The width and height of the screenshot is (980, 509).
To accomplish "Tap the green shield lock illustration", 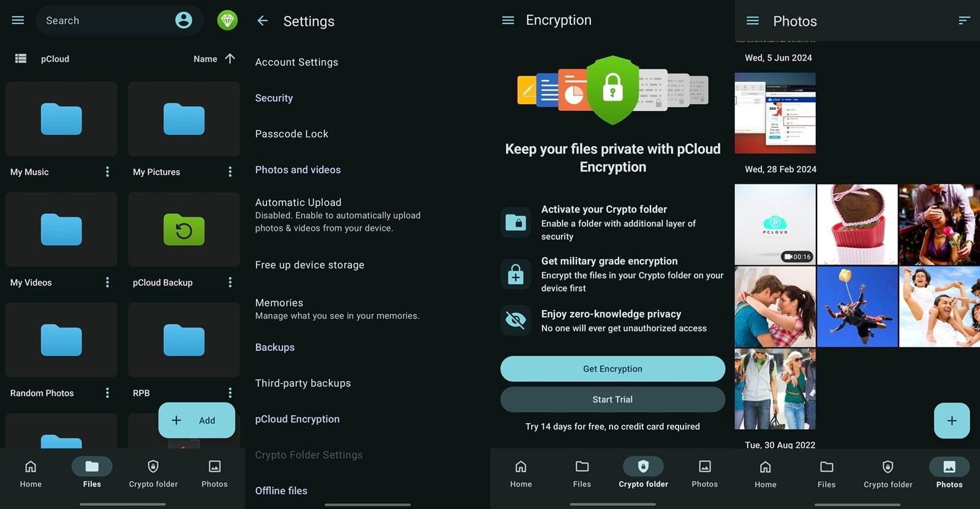I will point(612,90).
